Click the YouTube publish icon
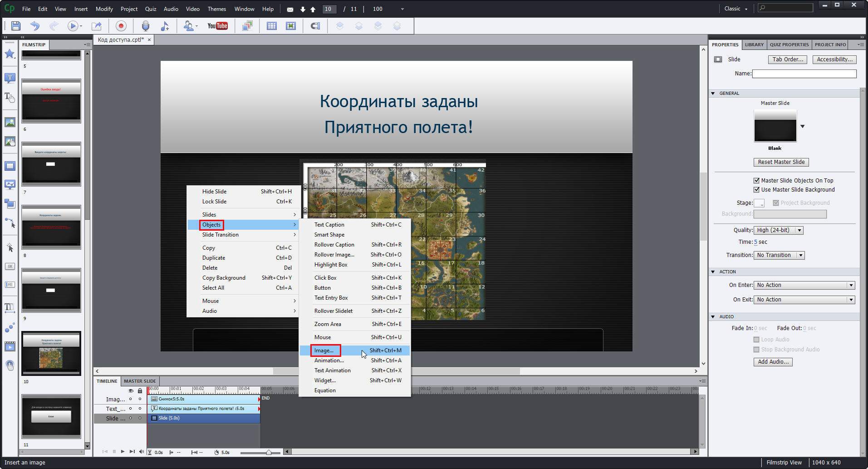Viewport: 868px width, 469px height. (218, 26)
